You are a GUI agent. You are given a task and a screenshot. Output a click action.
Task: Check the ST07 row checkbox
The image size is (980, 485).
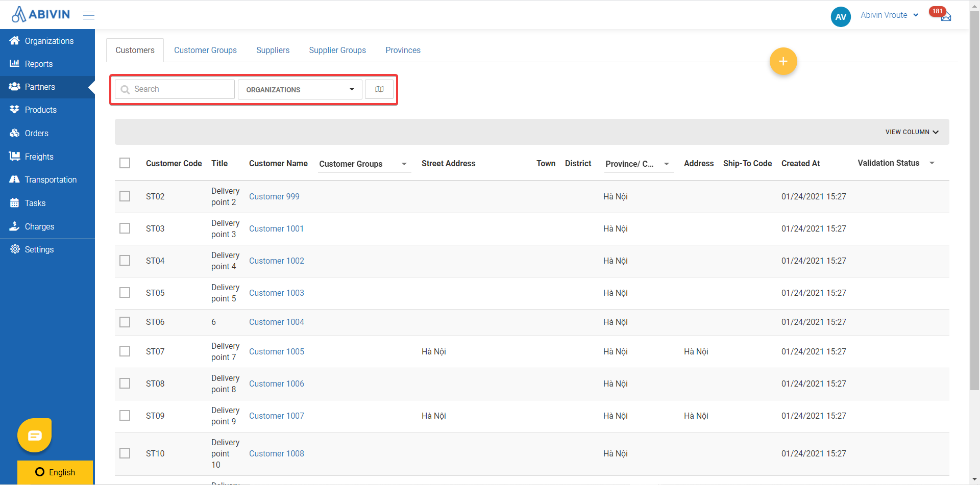pyautogui.click(x=125, y=351)
